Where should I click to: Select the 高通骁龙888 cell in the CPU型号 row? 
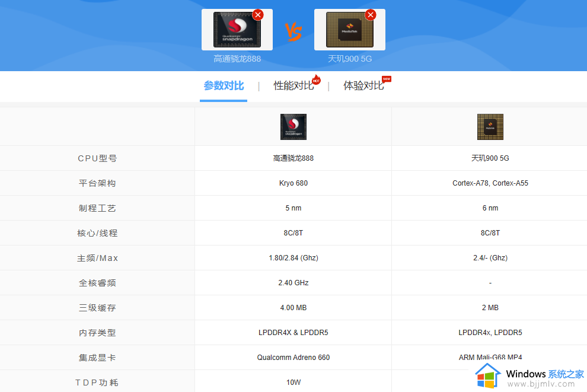click(293, 158)
